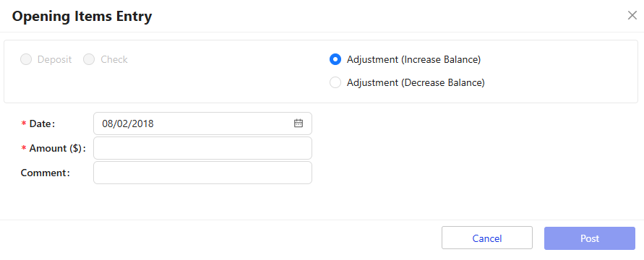Click the "Opening Items Entry" dialog title
Viewport: 644px width, 260px height.
tap(82, 16)
